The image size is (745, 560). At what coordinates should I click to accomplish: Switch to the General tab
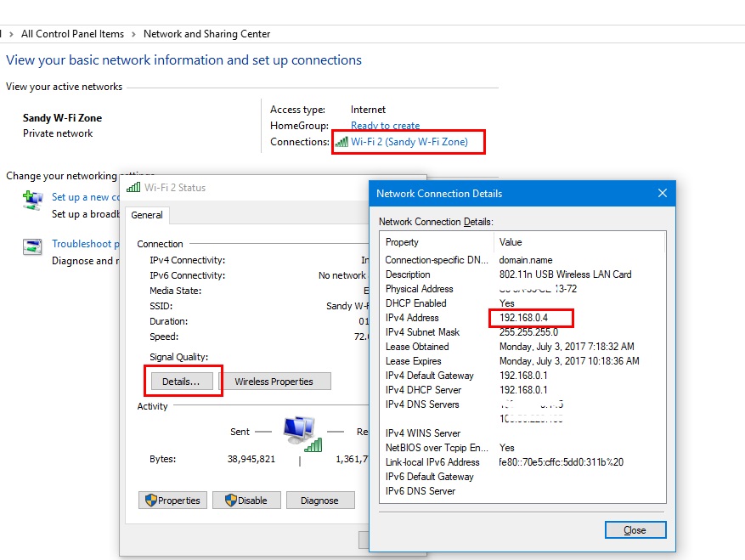147,216
